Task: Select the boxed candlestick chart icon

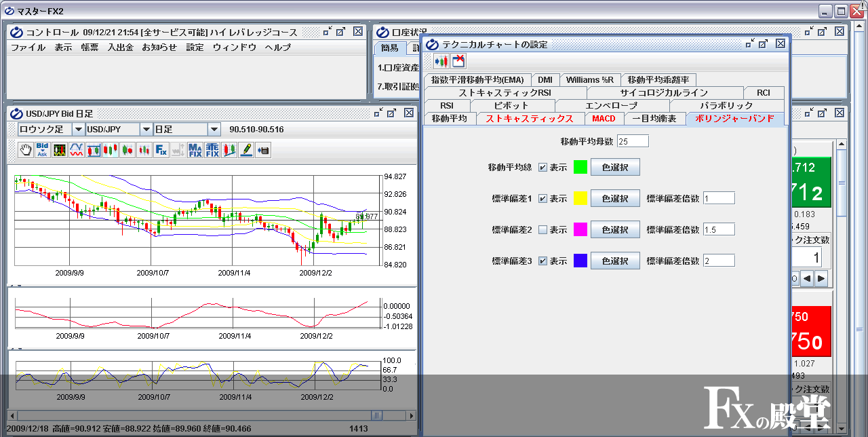Action: pos(94,150)
